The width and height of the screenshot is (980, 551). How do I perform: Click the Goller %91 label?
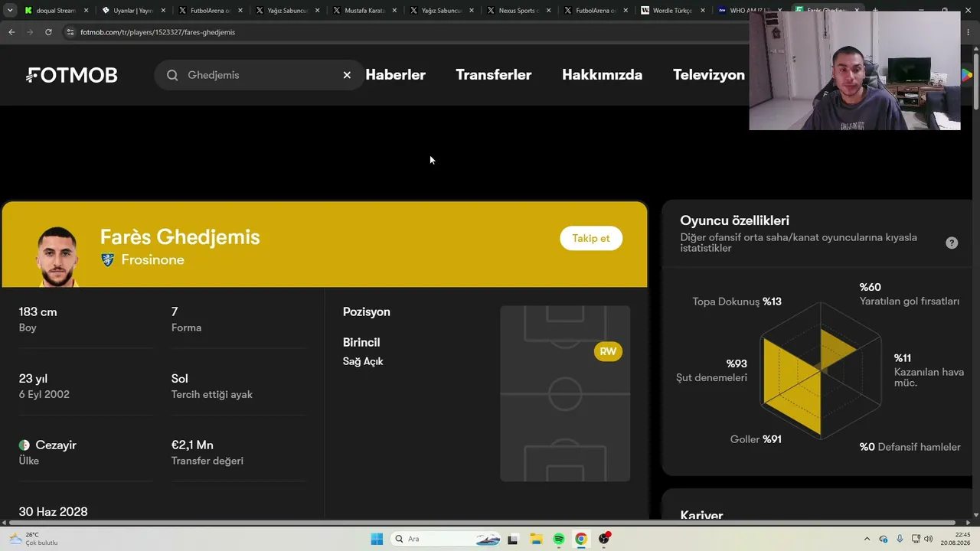(x=756, y=439)
